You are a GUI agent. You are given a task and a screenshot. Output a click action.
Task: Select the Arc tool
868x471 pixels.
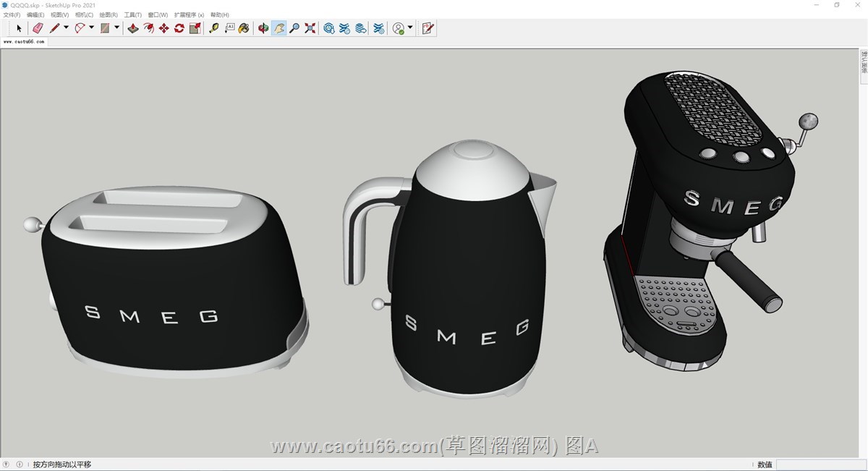[x=80, y=28]
